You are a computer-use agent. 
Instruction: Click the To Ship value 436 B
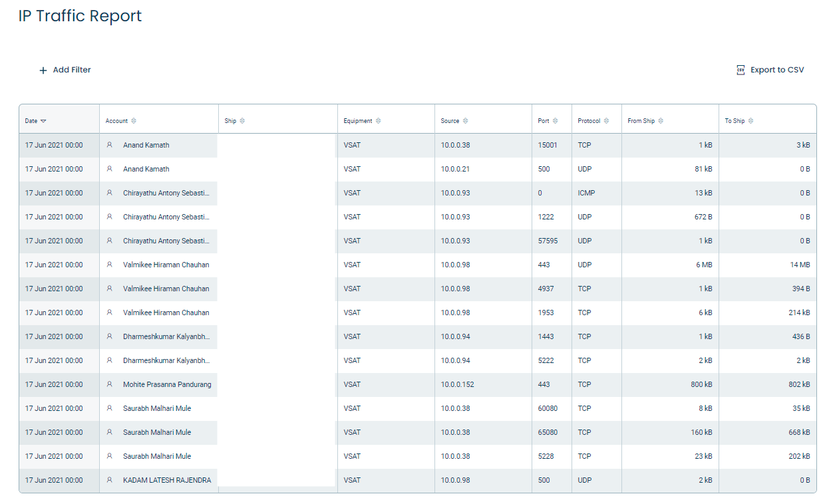pyautogui.click(x=800, y=336)
